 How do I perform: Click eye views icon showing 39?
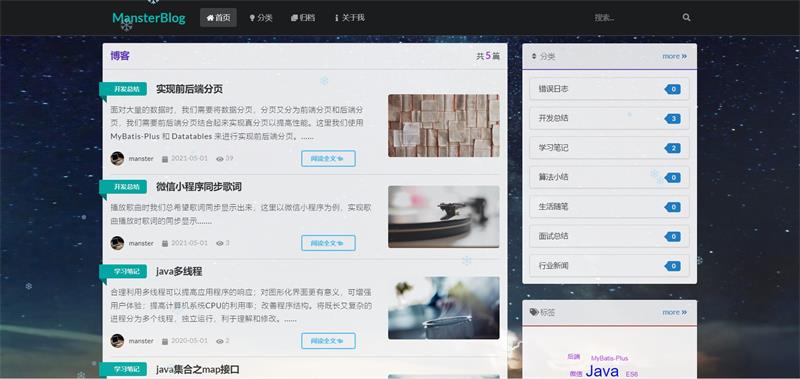click(x=220, y=159)
